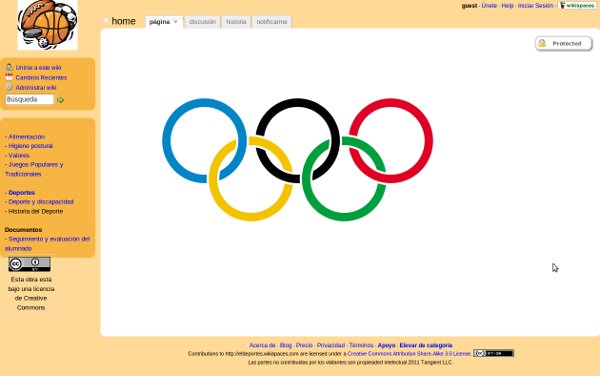Click the Unirse a este wiki person icon

(9, 67)
